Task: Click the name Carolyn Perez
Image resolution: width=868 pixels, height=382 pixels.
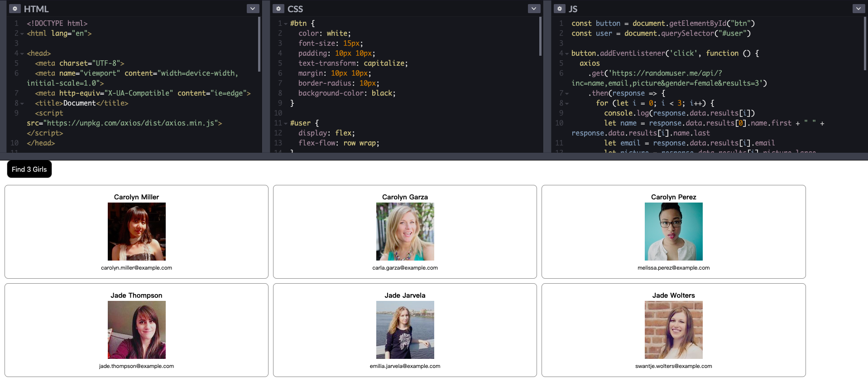Action: pyautogui.click(x=674, y=197)
